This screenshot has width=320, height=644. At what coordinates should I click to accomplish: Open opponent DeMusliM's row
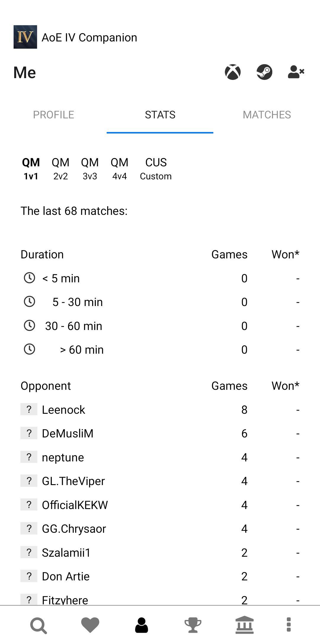pyautogui.click(x=160, y=434)
